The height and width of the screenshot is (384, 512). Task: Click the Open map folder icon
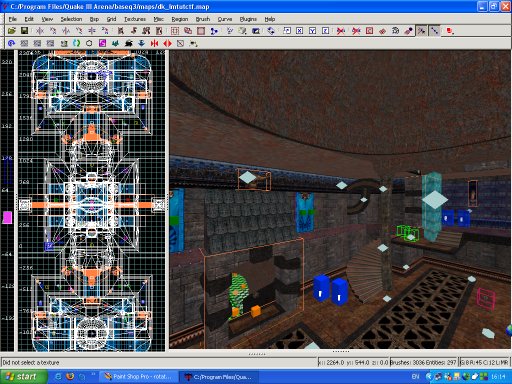point(11,31)
